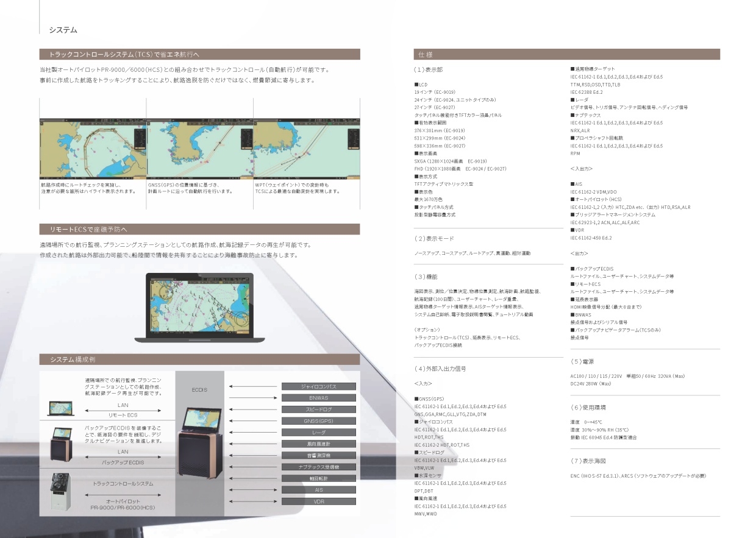
Task: Select the GNSS(GPS) box in diagram
Action: (x=318, y=421)
